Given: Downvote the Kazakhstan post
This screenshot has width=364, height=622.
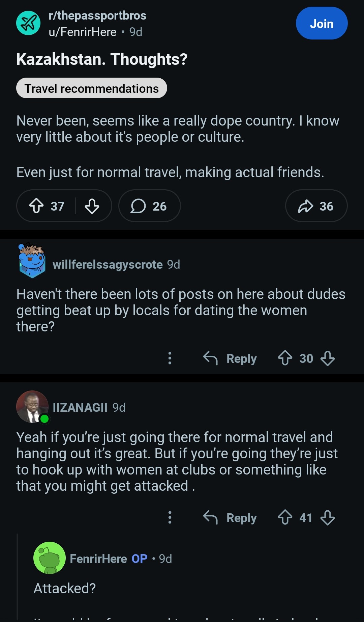Looking at the screenshot, I should [x=92, y=206].
